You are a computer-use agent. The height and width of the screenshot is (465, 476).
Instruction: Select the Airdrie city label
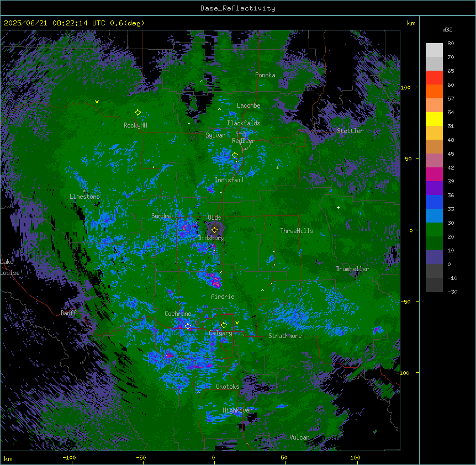coord(223,297)
